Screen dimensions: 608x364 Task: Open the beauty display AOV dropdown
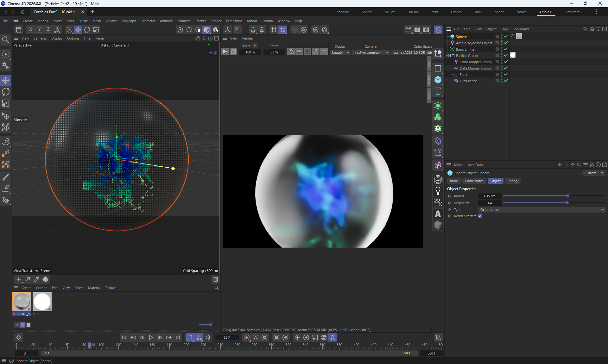(x=340, y=52)
